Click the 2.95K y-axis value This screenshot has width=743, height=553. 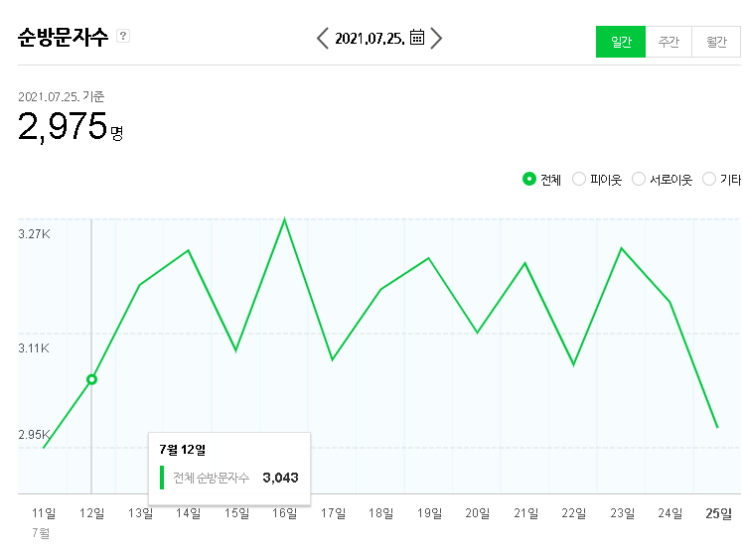34,434
